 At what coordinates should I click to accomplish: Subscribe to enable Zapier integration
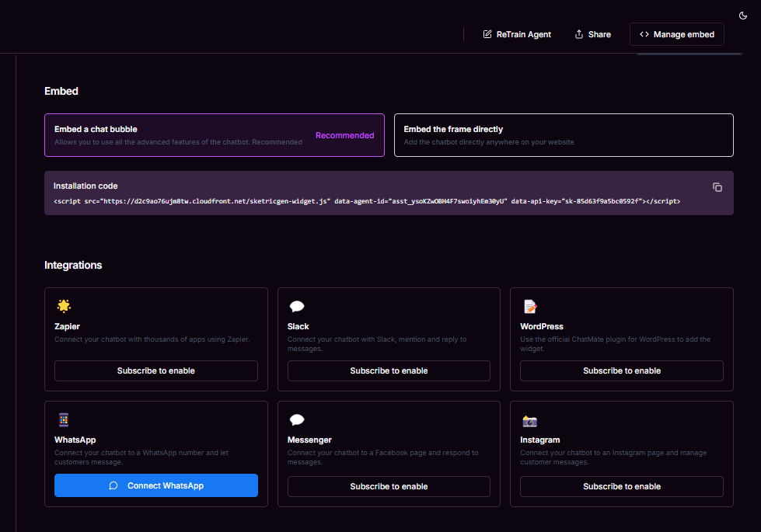click(155, 370)
